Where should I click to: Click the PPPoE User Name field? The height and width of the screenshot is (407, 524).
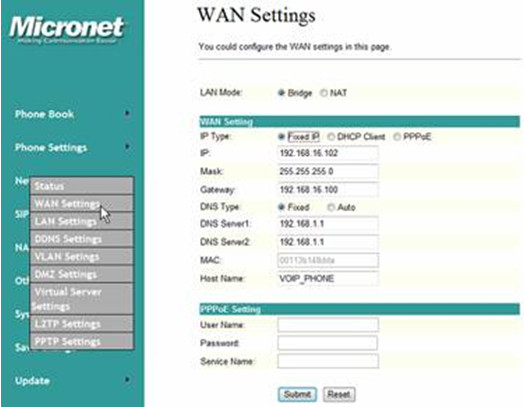tap(328, 325)
